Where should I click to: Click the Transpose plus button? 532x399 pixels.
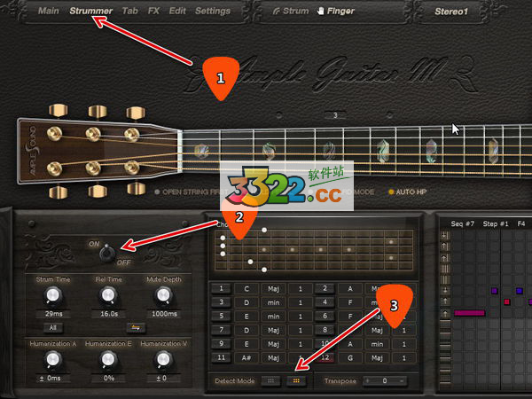(x=367, y=381)
